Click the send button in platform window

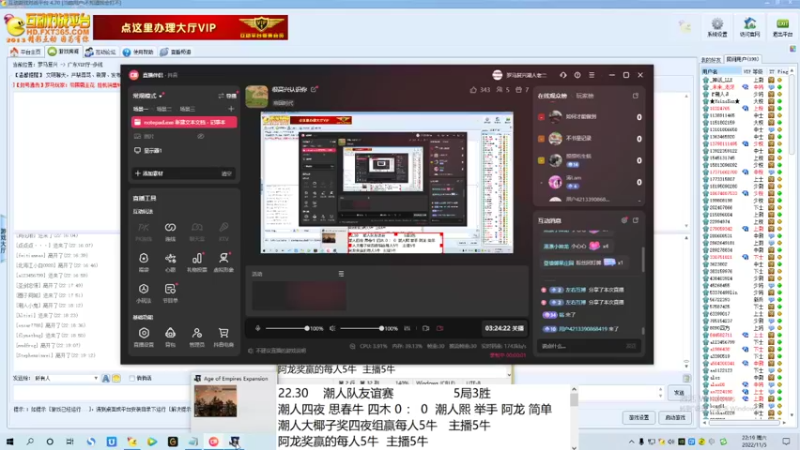[679, 393]
